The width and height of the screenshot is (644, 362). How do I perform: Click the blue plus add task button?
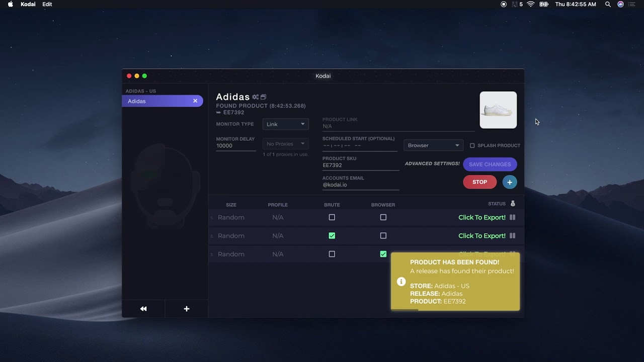509,182
